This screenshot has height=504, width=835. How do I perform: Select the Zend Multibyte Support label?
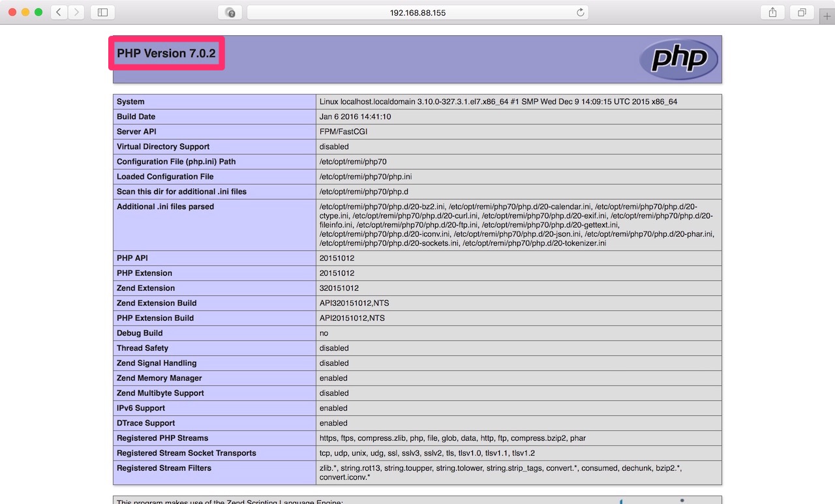click(160, 393)
